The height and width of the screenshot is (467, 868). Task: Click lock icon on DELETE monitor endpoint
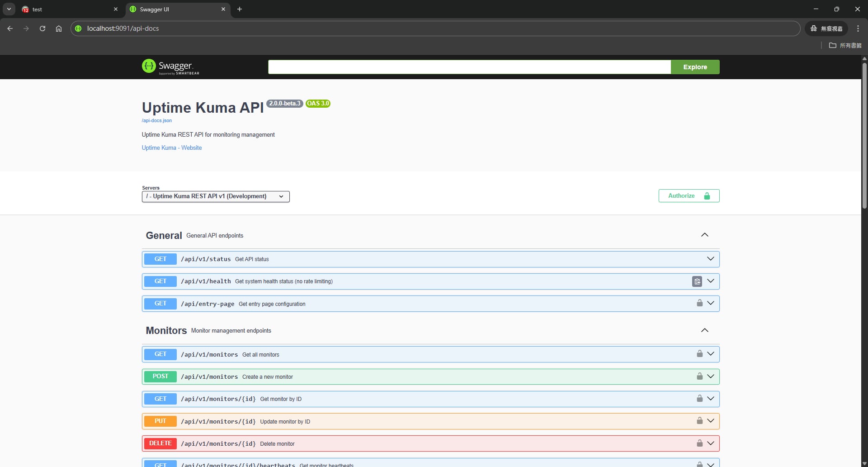coord(699,443)
